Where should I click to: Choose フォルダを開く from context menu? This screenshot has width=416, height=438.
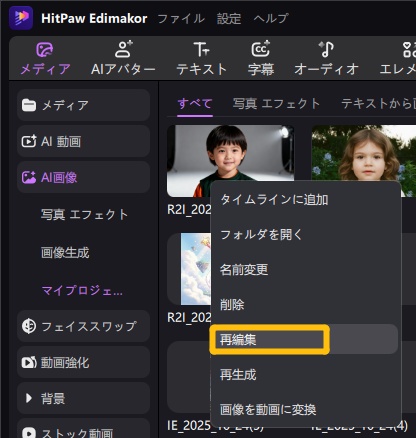305,235
